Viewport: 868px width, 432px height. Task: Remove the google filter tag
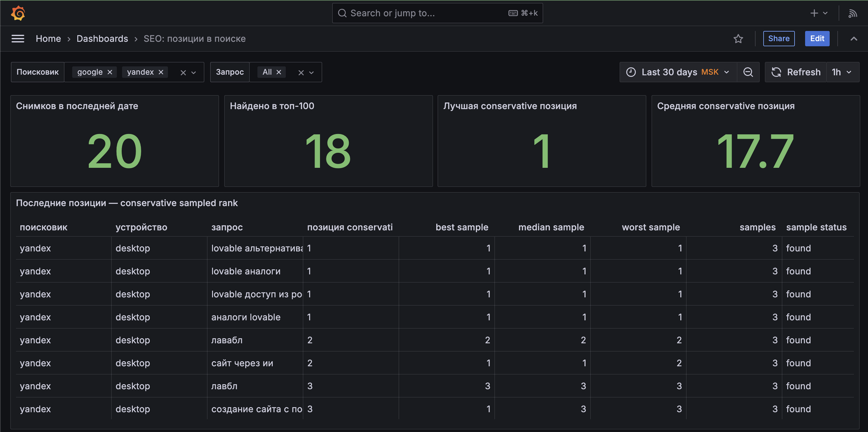(x=110, y=72)
